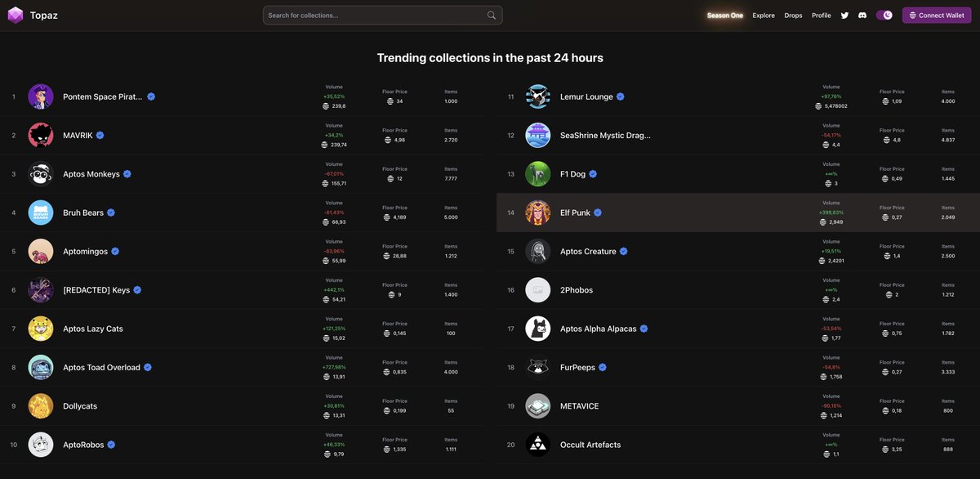
Task: Open the AptoRobos collection name
Action: pyautogui.click(x=83, y=445)
